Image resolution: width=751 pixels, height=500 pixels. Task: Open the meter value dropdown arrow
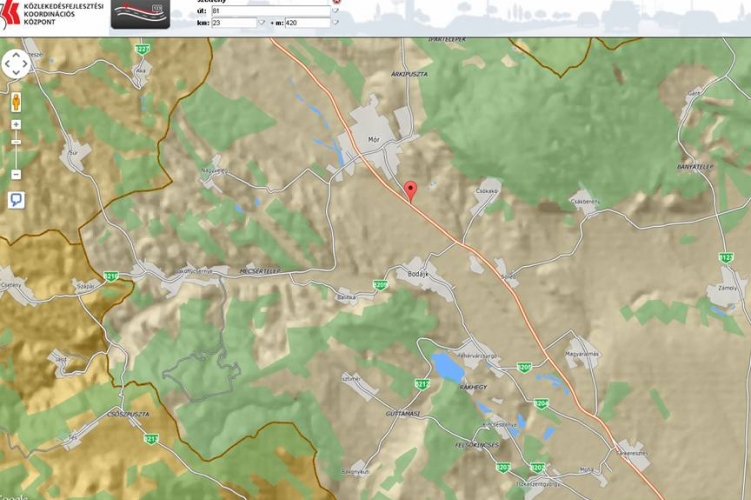coord(335,22)
